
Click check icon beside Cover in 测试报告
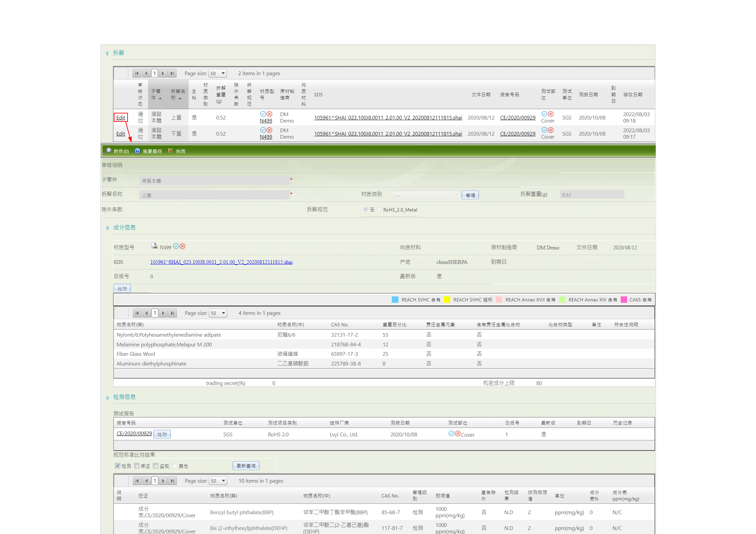tap(451, 433)
